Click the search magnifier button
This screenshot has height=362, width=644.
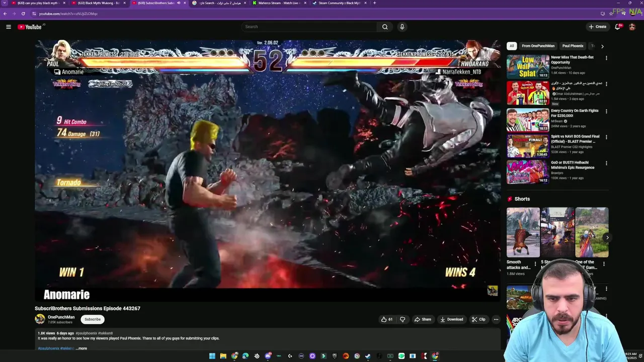[x=385, y=27]
